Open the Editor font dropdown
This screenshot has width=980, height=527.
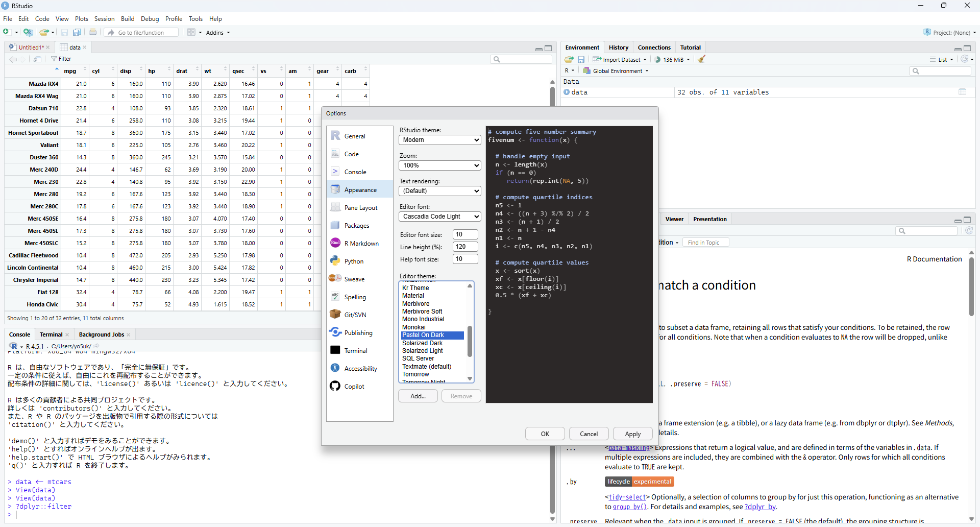[439, 217]
